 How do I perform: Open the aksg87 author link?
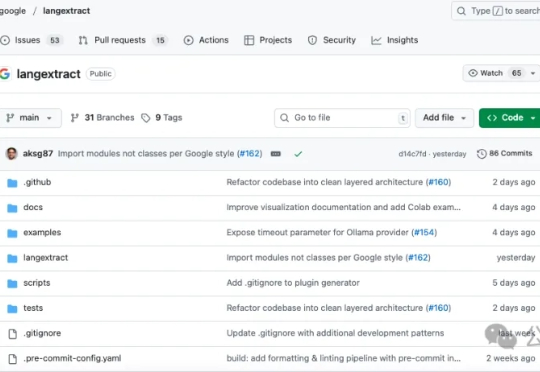[x=38, y=154]
